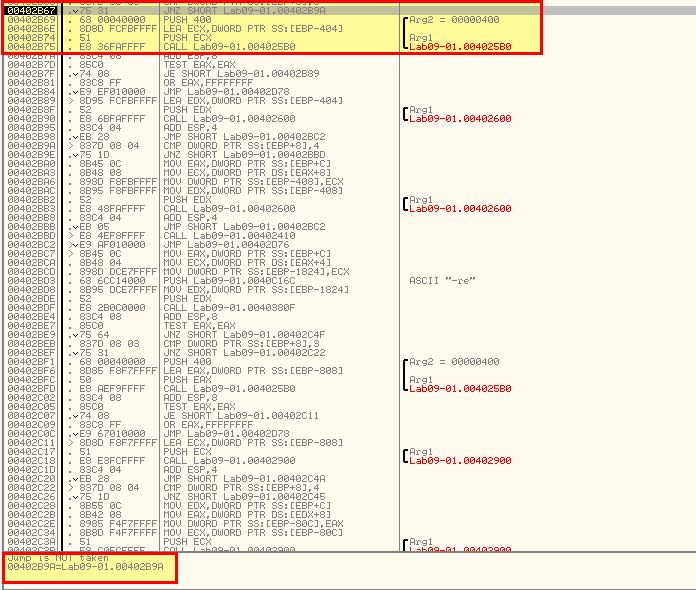
Task: Select CMP [EBP+8],4 at 00402C22
Action: pos(241,487)
